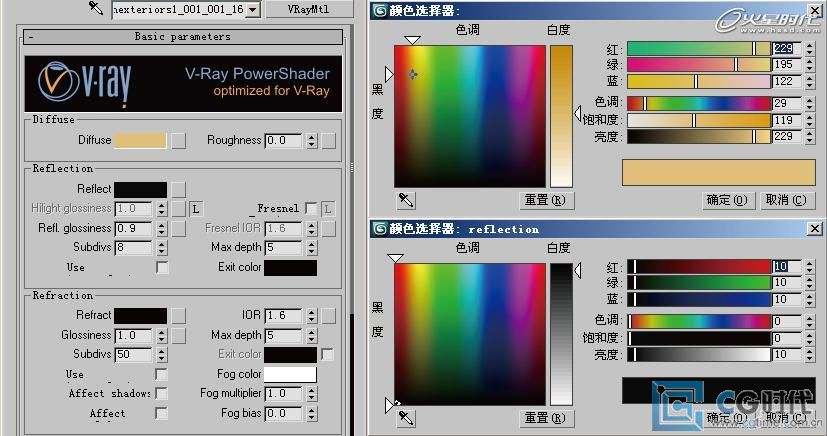Click the Green value spinner showing 195
The height and width of the screenshot is (436, 827).
pos(810,65)
